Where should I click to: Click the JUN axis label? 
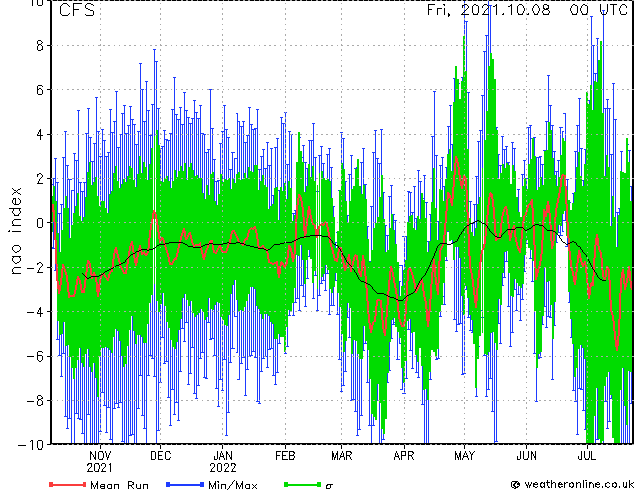click(x=526, y=456)
